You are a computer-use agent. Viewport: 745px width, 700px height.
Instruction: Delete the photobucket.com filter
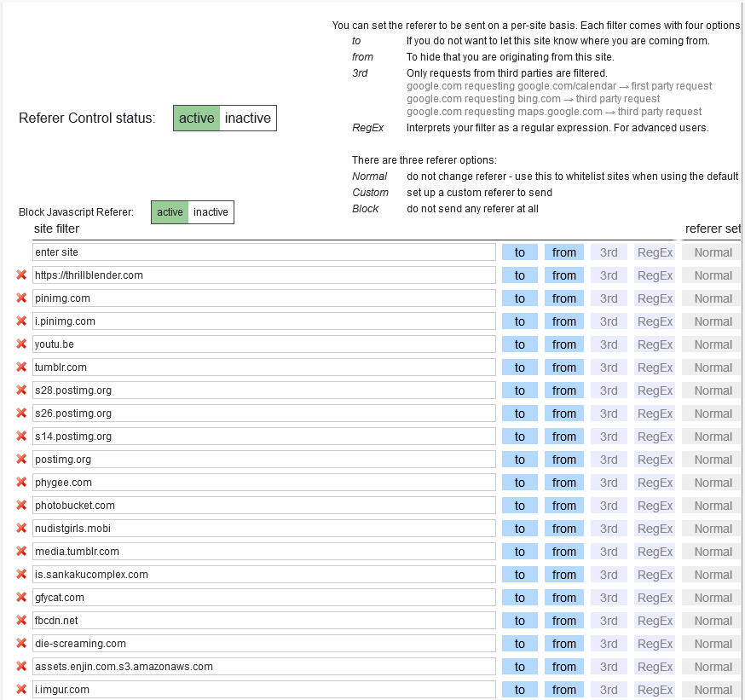[x=21, y=505]
